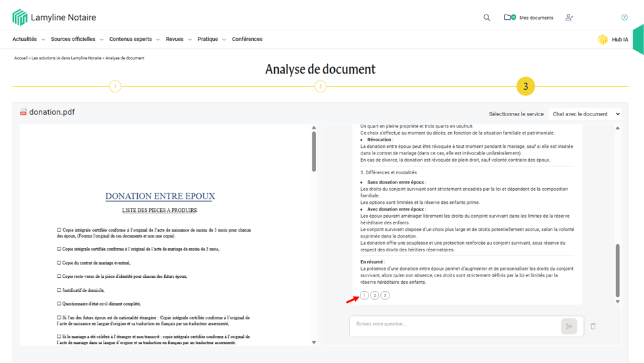Click the DONATION ENTRE EPOUX heading
Image resolution: width=644 pixels, height=363 pixels.
coord(160,196)
